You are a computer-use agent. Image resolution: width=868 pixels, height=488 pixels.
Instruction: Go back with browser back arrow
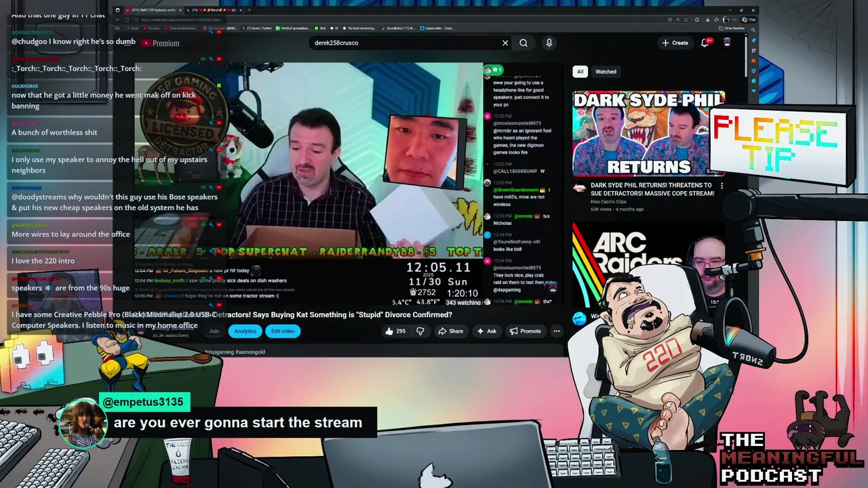(117, 20)
